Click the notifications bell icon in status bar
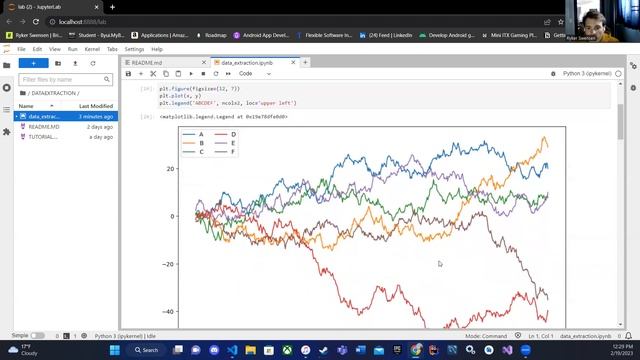The height and width of the screenshot is (360, 640). [629, 336]
